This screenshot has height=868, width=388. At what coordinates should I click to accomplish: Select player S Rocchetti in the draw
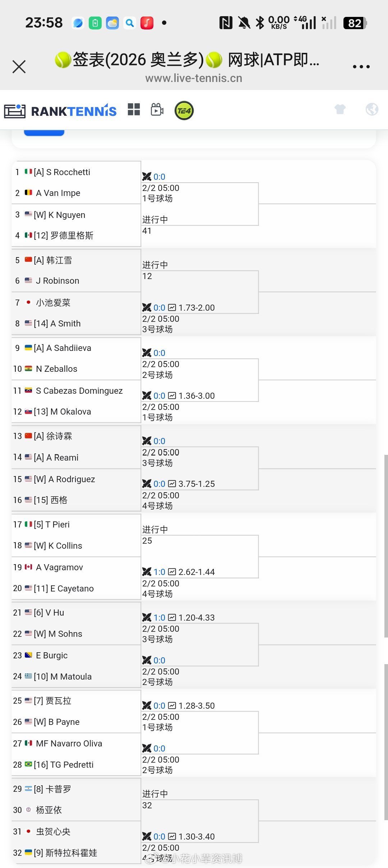click(68, 172)
